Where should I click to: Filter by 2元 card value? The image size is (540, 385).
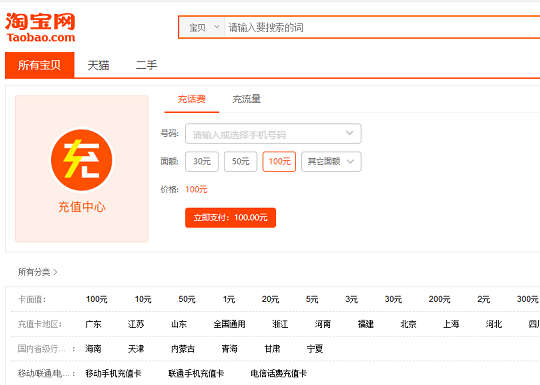click(x=484, y=299)
